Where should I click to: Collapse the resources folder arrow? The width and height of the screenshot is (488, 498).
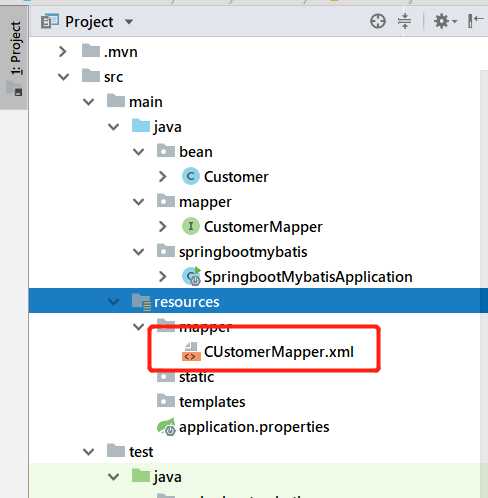[113, 302]
